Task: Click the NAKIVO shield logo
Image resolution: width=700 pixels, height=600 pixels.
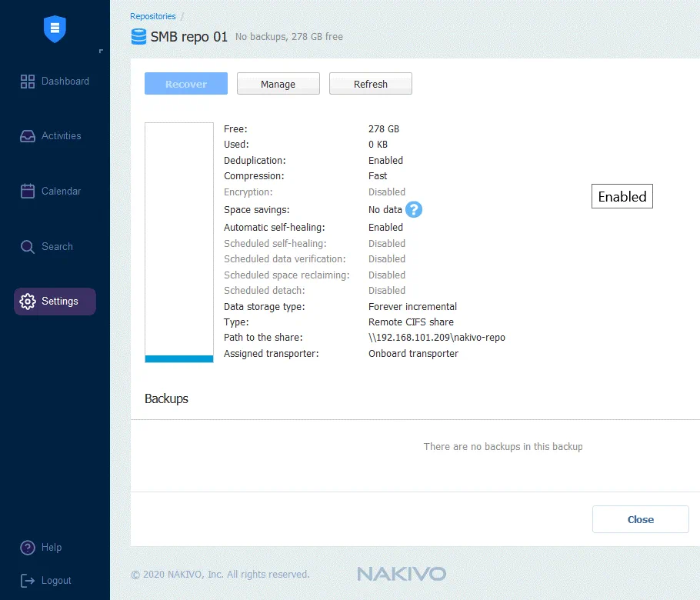Action: point(55,28)
